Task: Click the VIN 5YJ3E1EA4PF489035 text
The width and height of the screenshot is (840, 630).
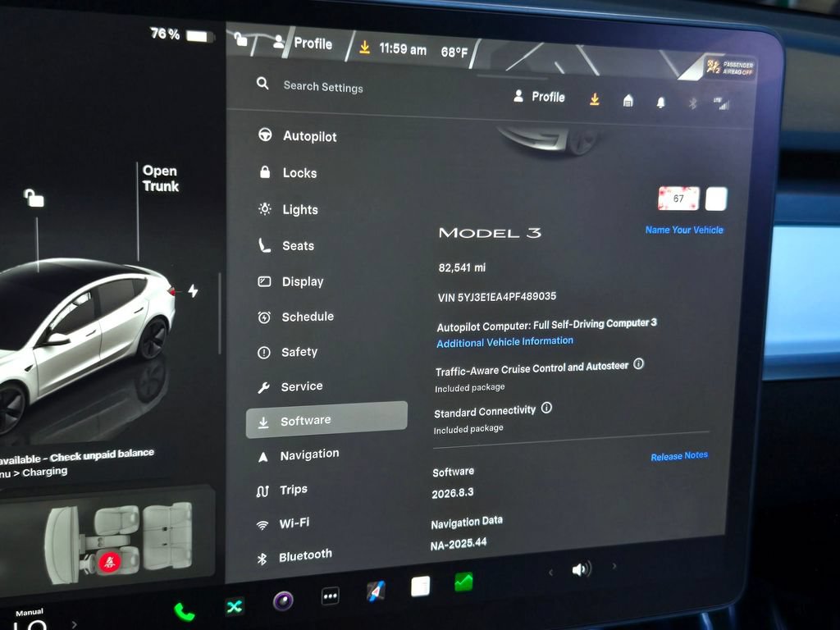Action: click(x=497, y=297)
